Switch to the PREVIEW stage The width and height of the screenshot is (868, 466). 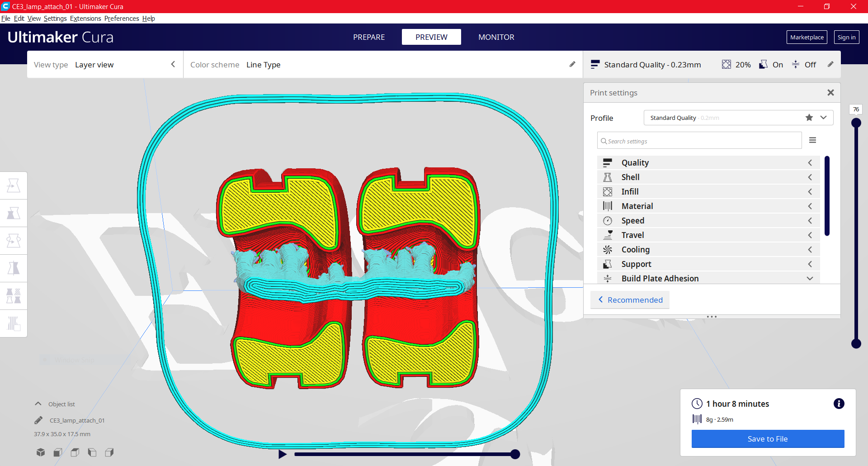[x=431, y=37]
